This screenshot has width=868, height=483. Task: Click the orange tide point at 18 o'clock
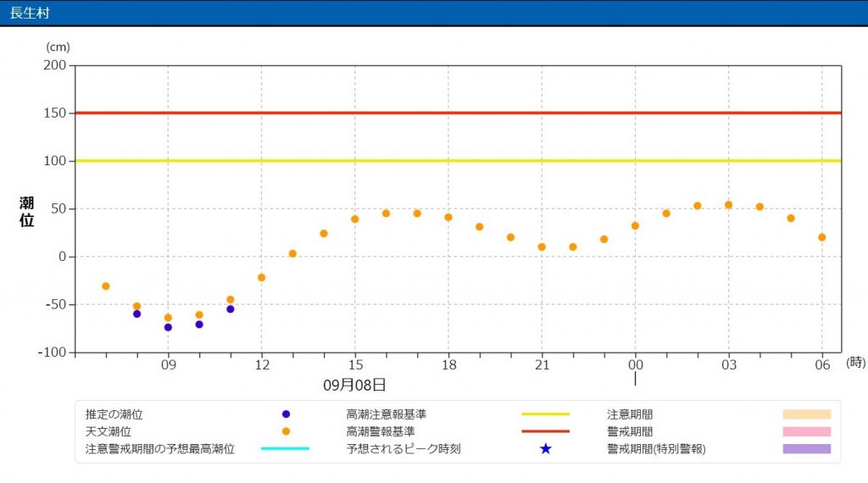pos(448,217)
